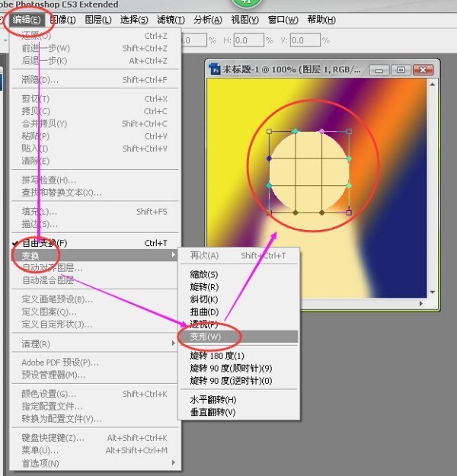Open the 滤镜(T) menu
This screenshot has height=476, width=457.
[x=169, y=19]
